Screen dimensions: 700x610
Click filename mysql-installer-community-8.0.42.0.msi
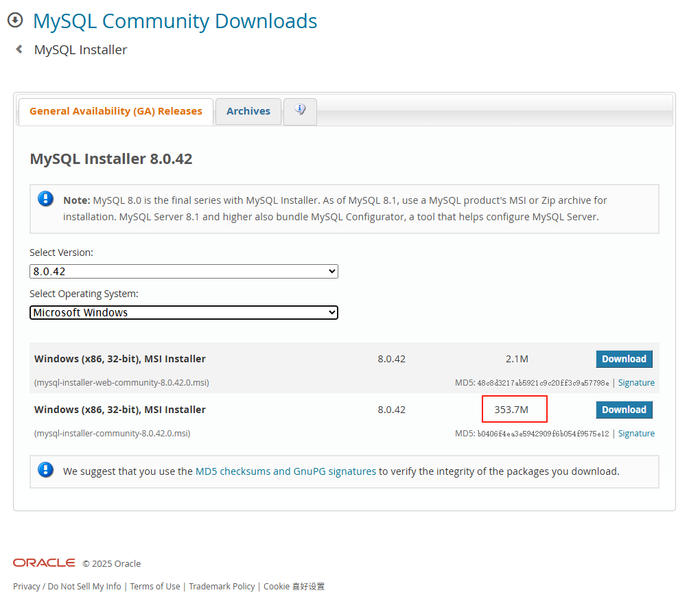click(x=112, y=433)
